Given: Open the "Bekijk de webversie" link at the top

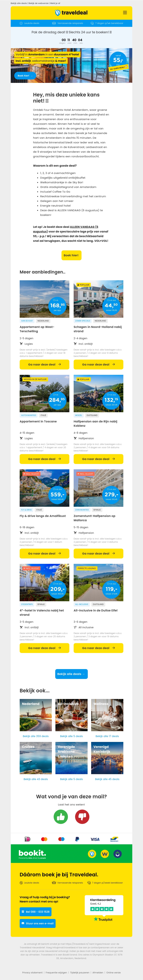Looking at the screenshot, I should pyautogui.click(x=38, y=3).
